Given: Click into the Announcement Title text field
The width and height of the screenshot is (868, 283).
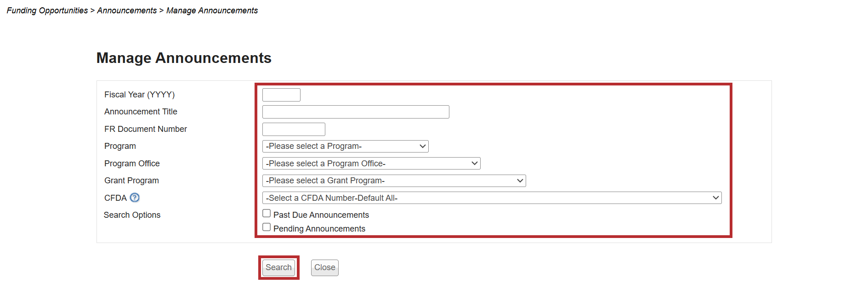Looking at the screenshot, I should [x=356, y=112].
